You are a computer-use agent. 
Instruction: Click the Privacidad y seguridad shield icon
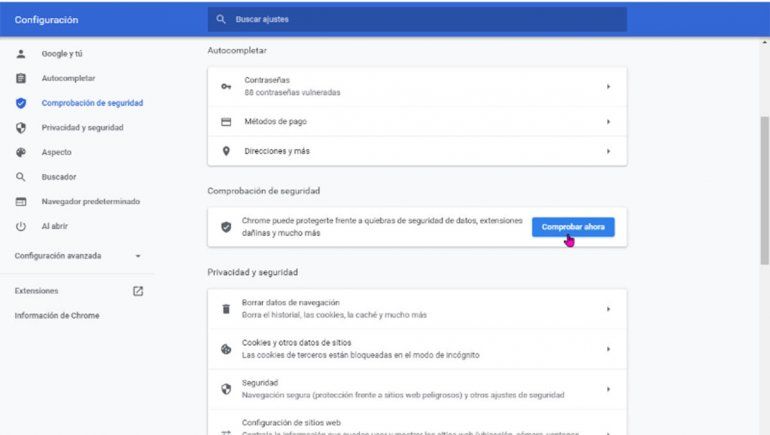(x=20, y=128)
